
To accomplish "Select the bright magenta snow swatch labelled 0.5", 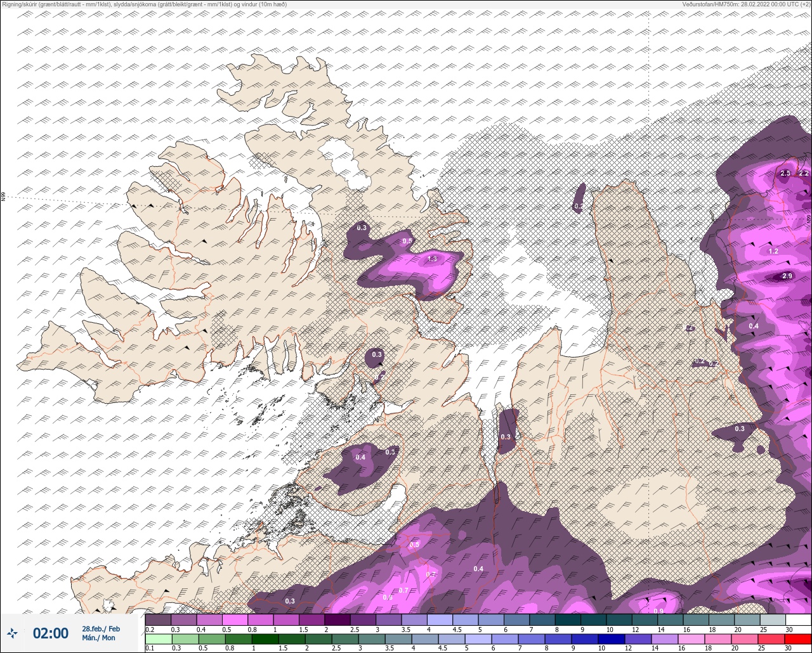I will point(235,619).
